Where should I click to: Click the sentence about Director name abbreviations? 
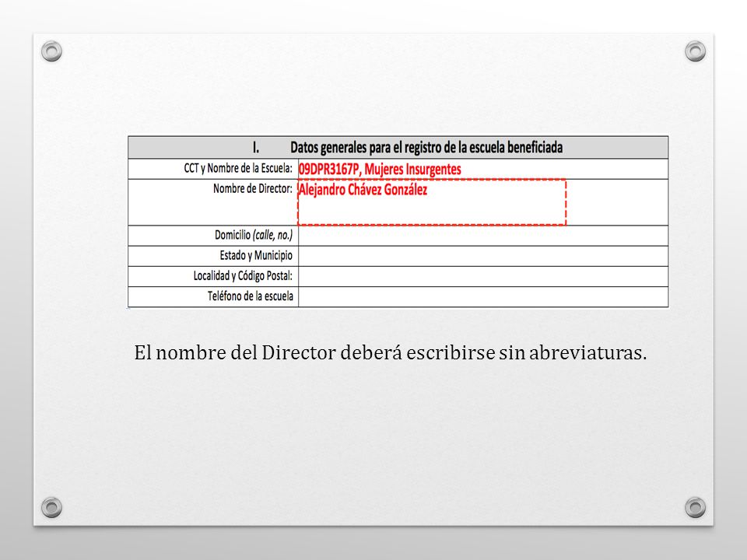[x=391, y=353]
